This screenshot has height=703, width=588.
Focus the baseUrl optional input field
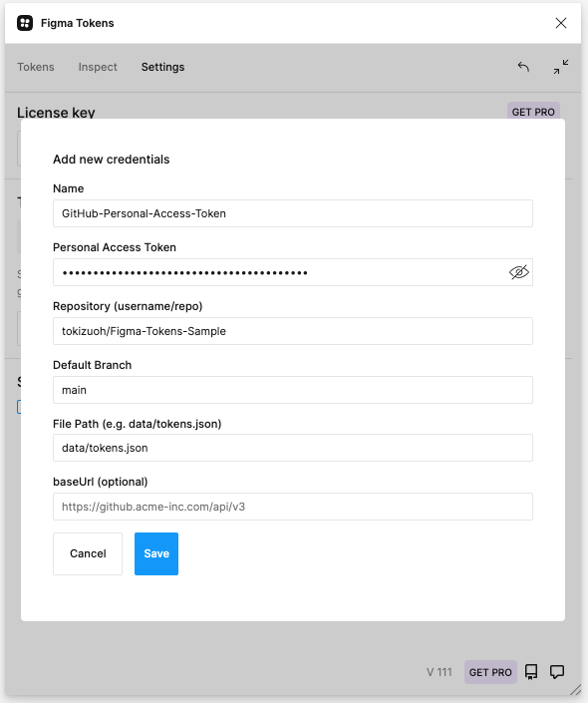click(293, 507)
